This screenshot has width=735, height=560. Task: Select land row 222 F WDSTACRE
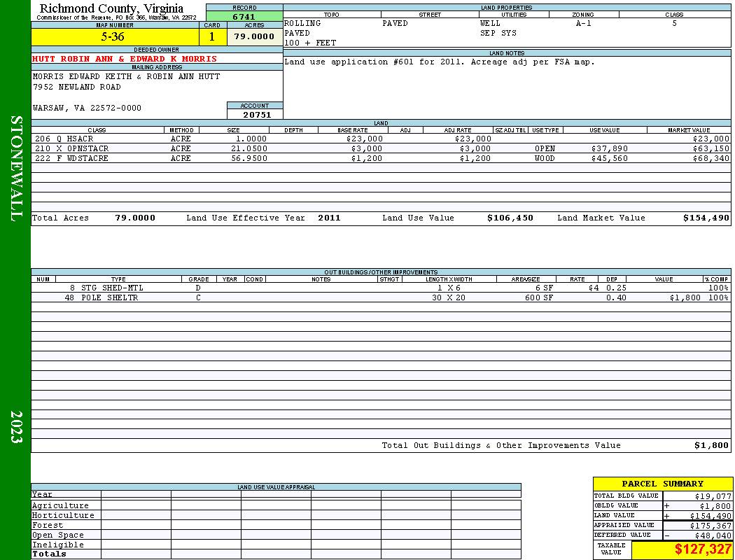click(x=381, y=158)
